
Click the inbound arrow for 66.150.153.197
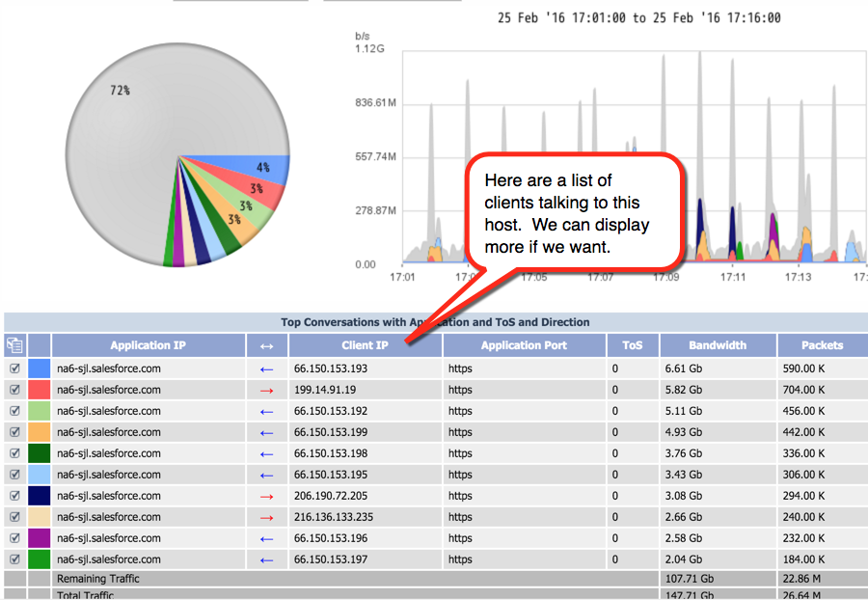(267, 560)
